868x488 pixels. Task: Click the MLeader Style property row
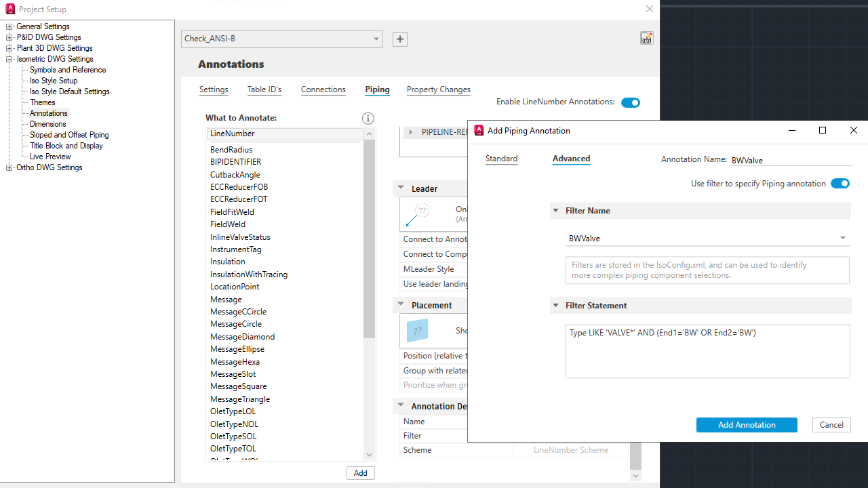[434, 269]
